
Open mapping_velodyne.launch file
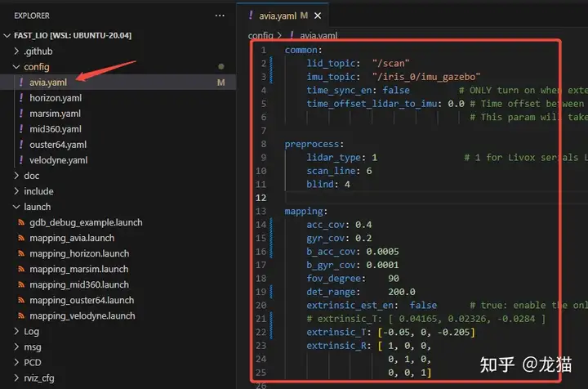point(82,315)
